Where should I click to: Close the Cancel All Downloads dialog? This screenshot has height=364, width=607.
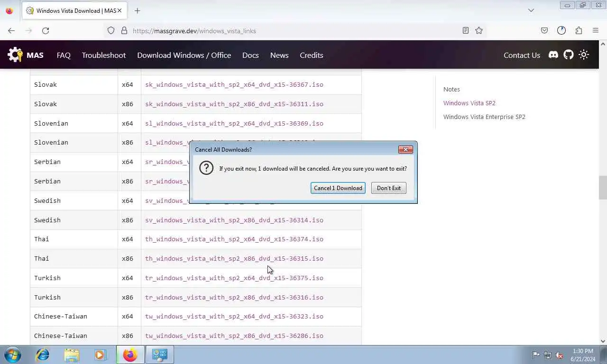coord(405,149)
